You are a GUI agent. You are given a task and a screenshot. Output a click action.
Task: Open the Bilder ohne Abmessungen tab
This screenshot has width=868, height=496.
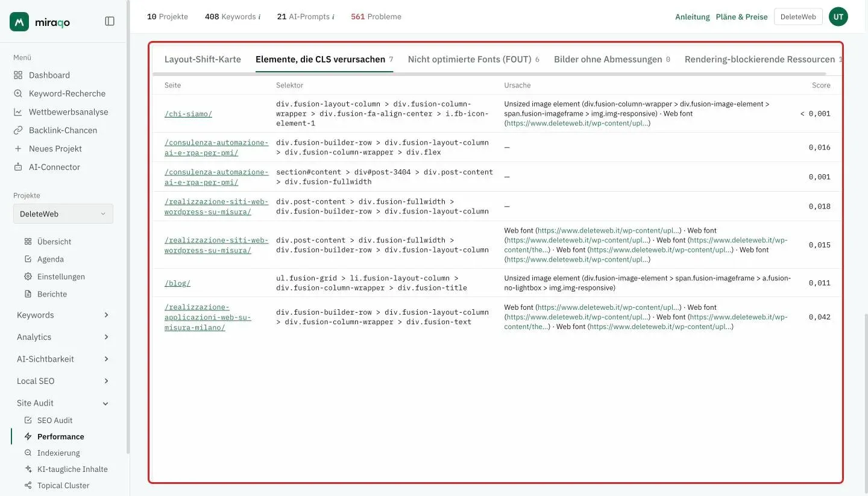point(612,59)
